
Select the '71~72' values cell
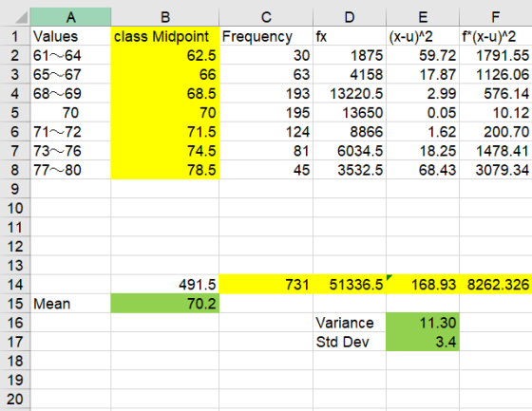point(70,132)
